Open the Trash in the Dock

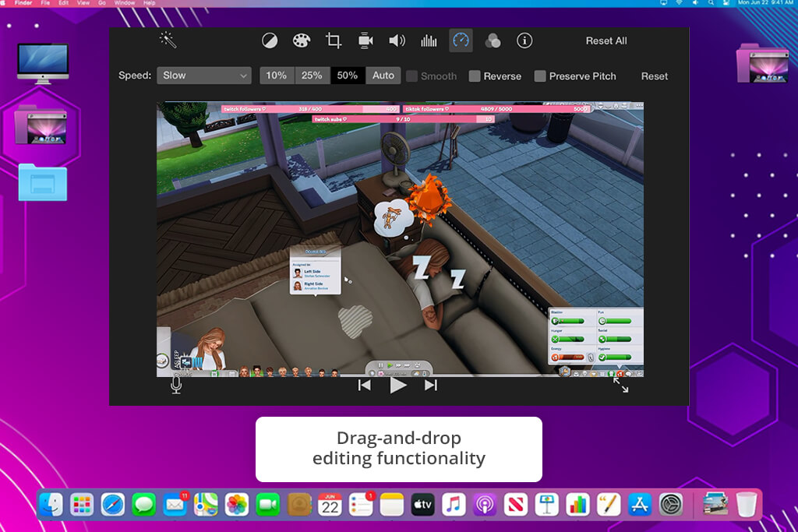click(747, 505)
